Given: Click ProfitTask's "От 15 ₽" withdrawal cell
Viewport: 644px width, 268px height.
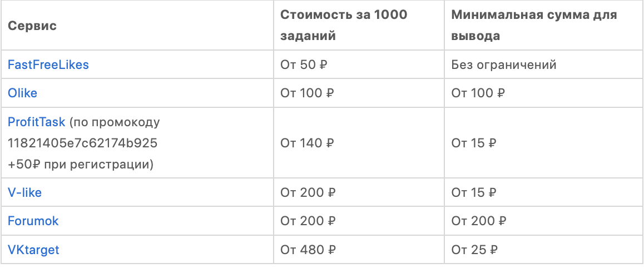Looking at the screenshot, I should [x=473, y=143].
